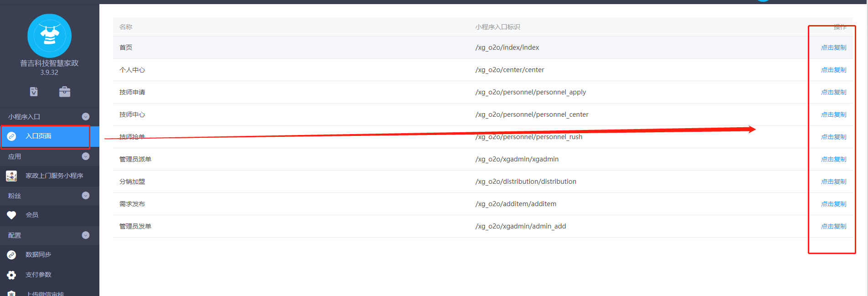
Task: Click the /xg_o2o/distribution/distribution path
Action: (x=526, y=182)
